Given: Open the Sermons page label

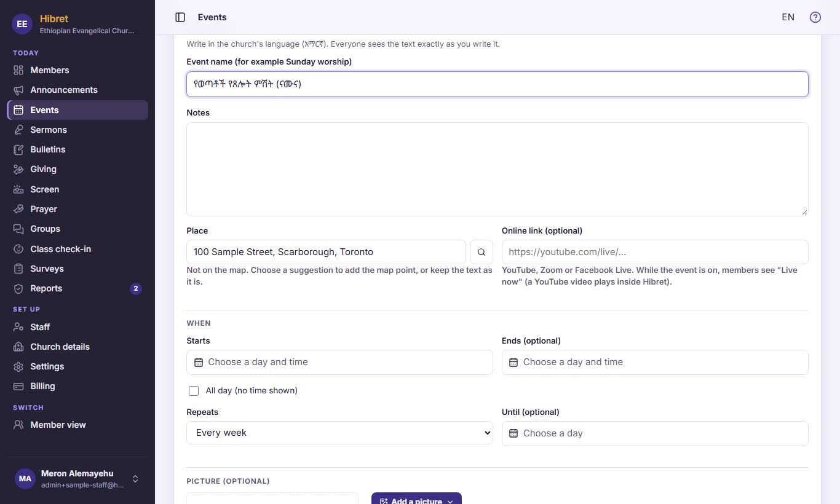Looking at the screenshot, I should (49, 130).
